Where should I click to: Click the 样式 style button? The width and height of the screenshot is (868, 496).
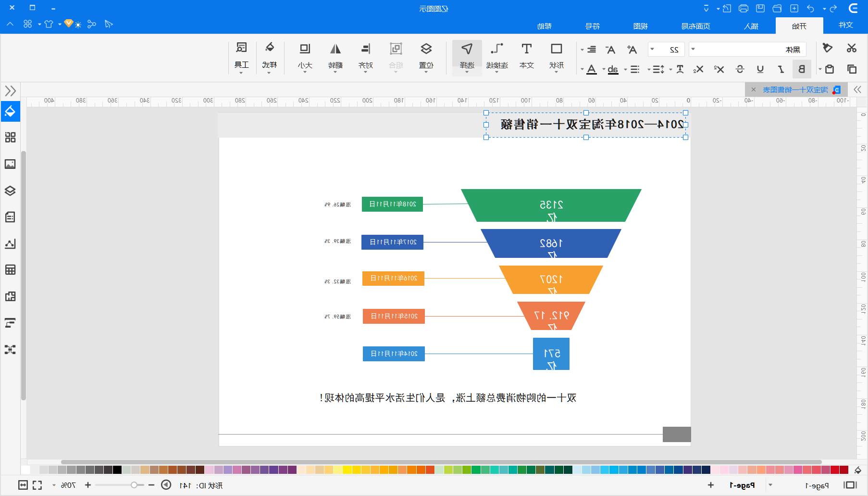tap(270, 57)
